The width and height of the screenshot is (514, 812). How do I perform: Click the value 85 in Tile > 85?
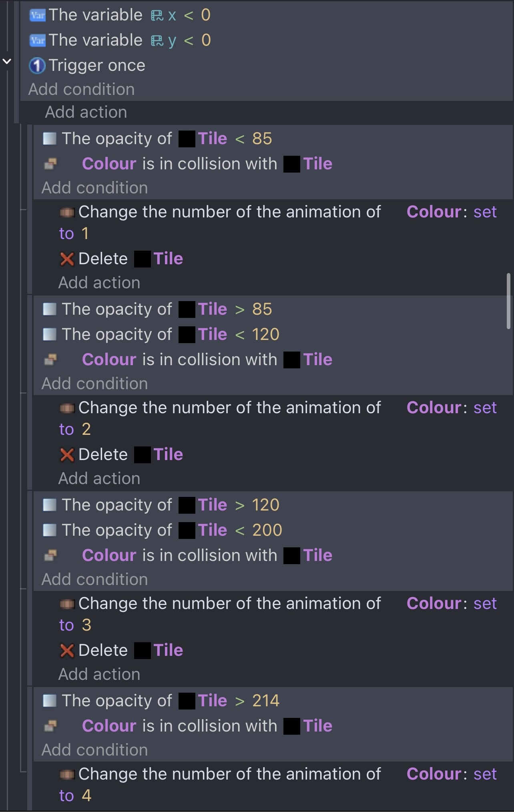[x=262, y=309]
